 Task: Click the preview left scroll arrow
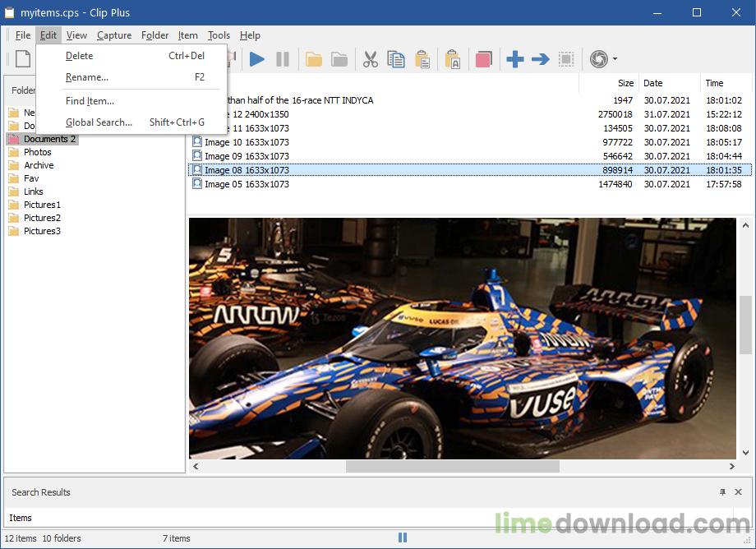[x=196, y=467]
